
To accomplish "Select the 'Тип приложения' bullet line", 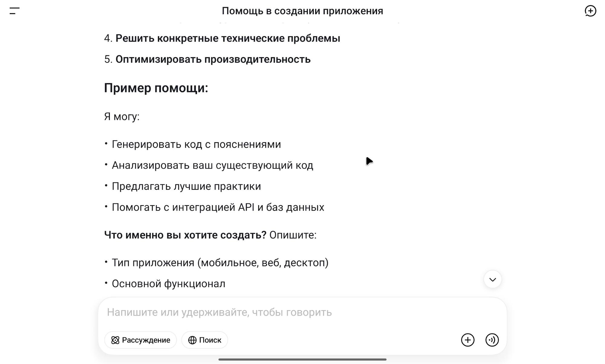I will pos(220,263).
